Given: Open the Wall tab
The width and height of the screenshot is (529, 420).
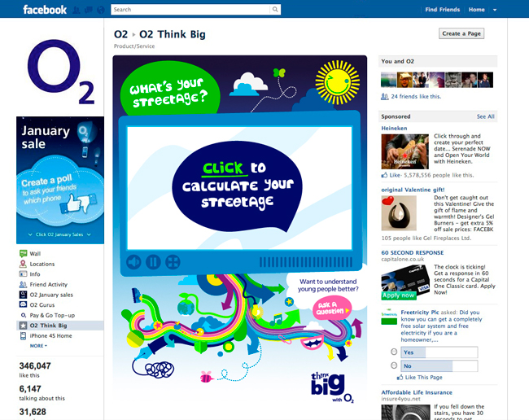Looking at the screenshot, I should coord(35,254).
